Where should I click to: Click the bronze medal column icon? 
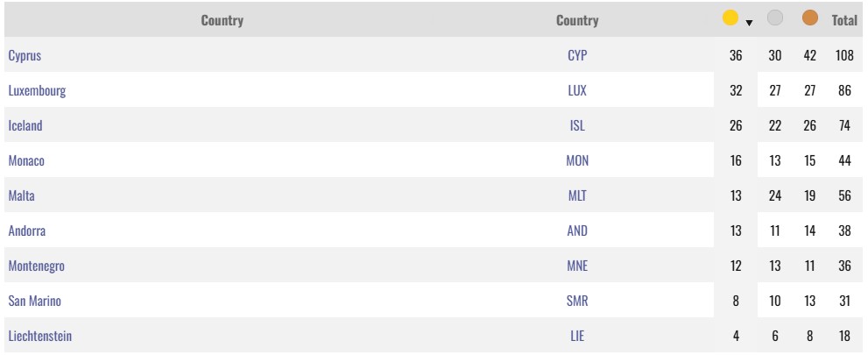tap(810, 18)
